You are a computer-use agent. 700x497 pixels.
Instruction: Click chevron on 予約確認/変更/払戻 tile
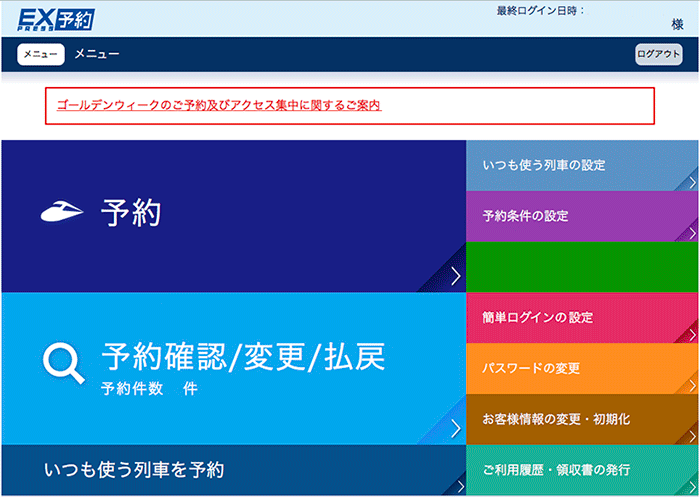[x=456, y=429]
